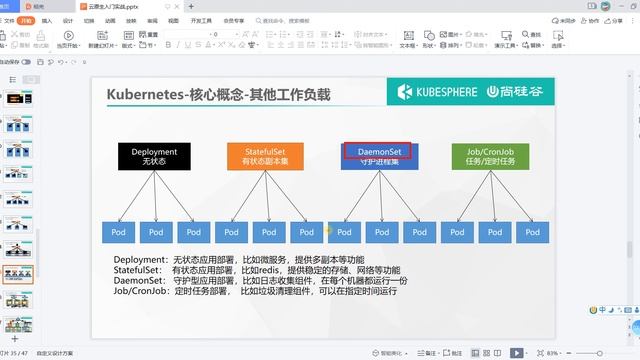Screen dimensions: 640x360
Task: Click the DaemonSet box on the slide
Action: (x=379, y=156)
